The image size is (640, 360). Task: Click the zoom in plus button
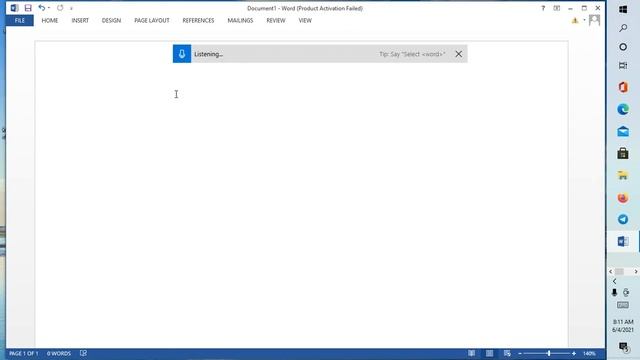click(x=574, y=353)
